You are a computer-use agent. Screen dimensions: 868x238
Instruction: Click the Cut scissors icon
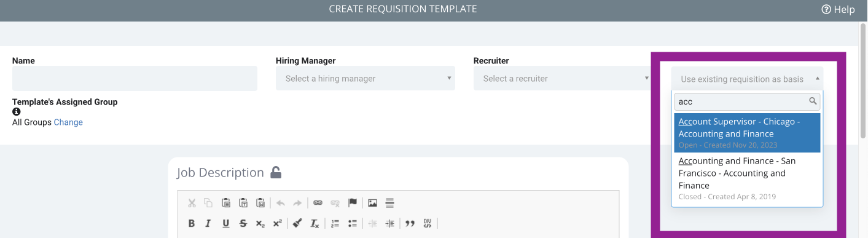192,203
